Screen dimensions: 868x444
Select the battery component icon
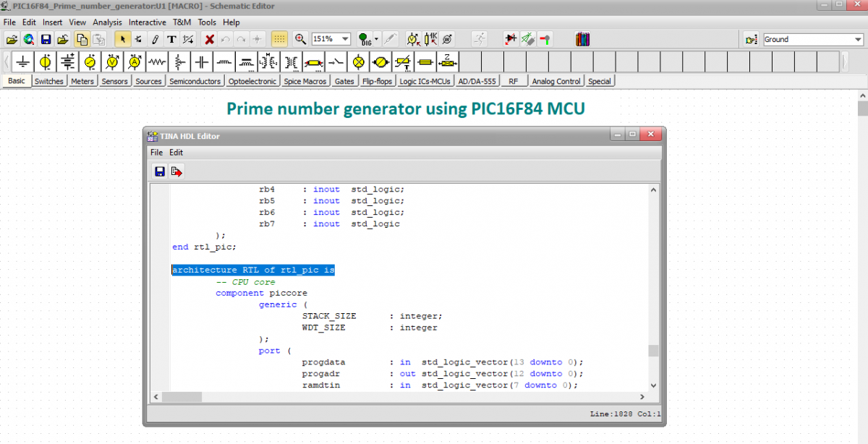(x=69, y=61)
